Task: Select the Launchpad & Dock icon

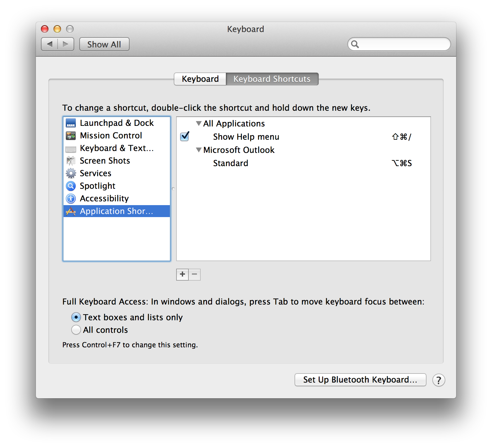Action: click(71, 123)
